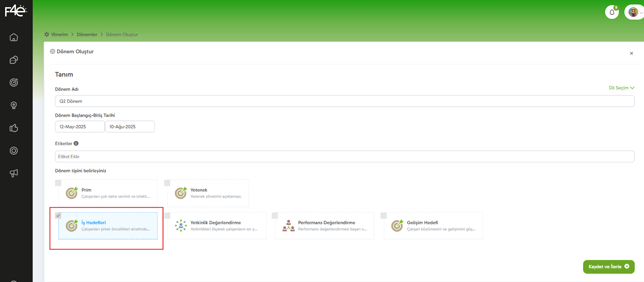This screenshot has height=282, width=644.
Task: Click the Etiket Ekle input field
Action: (345, 156)
